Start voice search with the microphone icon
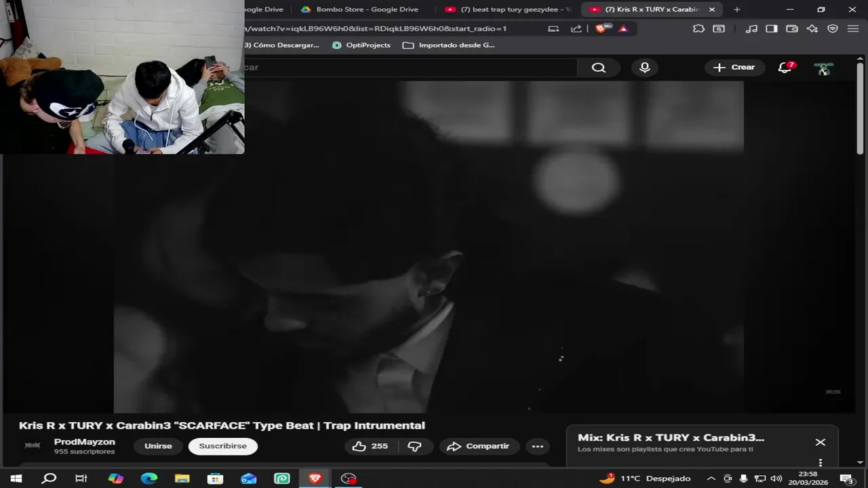The image size is (868, 488). pyautogui.click(x=645, y=67)
